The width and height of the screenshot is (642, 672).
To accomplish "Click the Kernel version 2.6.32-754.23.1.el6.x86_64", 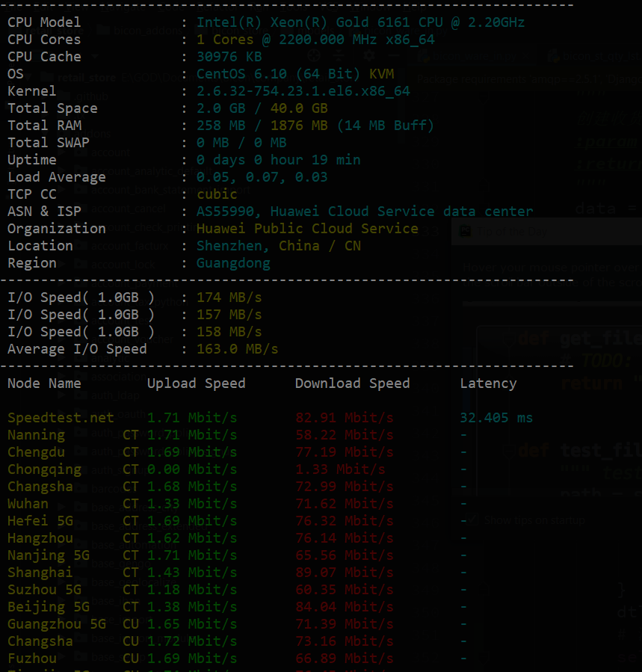I will 303,91.
